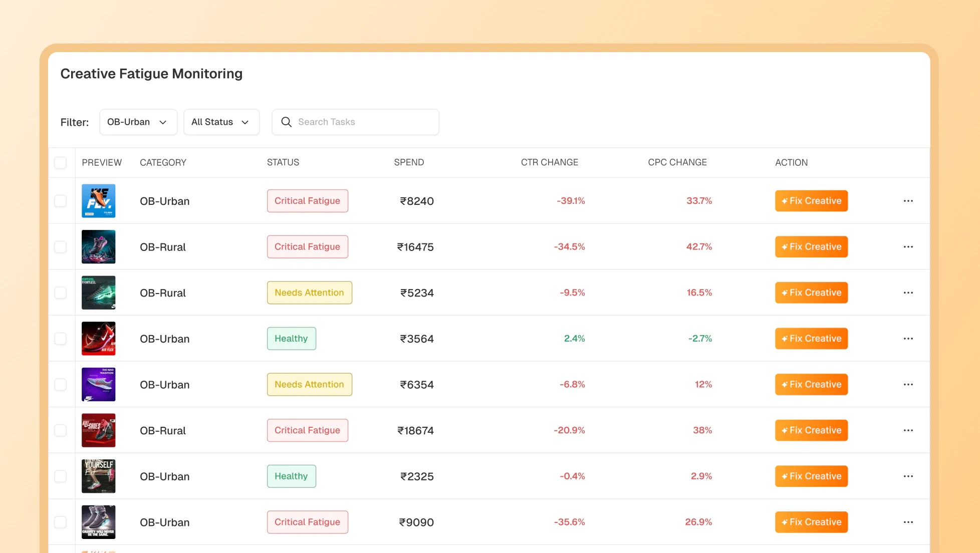
Task: Open more options for ₹18674 row
Action: pos(908,430)
